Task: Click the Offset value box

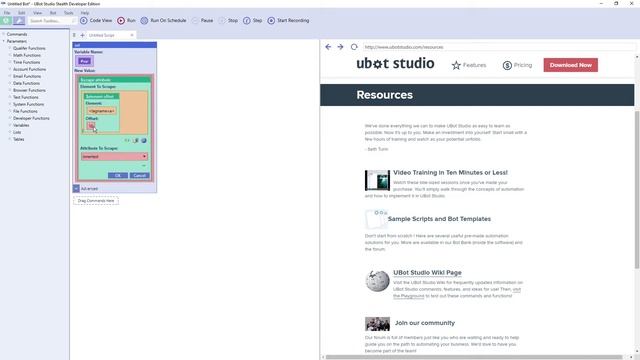Action: click(x=91, y=125)
